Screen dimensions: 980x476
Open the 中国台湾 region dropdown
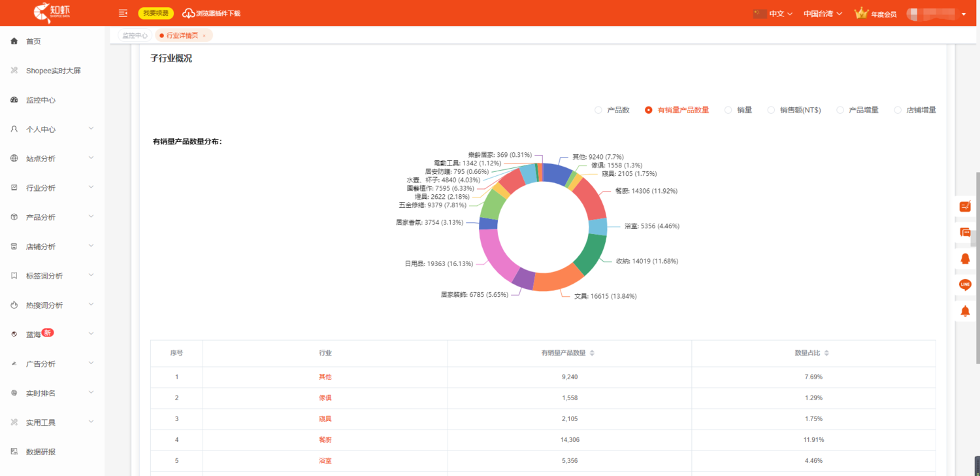[823, 14]
